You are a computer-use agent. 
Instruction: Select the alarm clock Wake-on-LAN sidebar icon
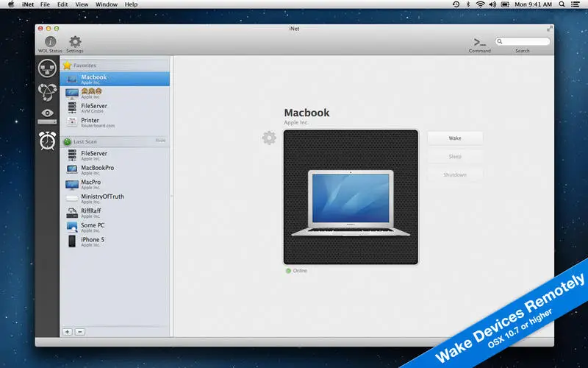coord(48,141)
